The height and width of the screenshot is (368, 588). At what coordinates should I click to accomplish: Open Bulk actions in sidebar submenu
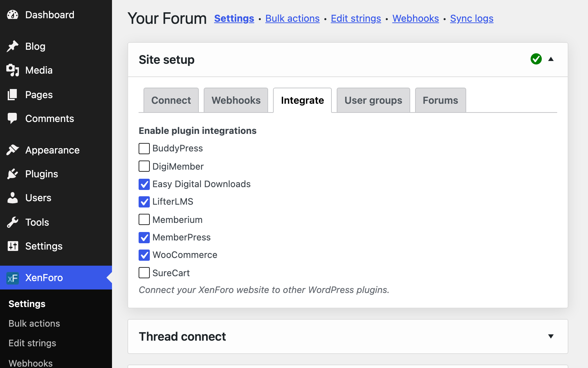pyautogui.click(x=34, y=323)
